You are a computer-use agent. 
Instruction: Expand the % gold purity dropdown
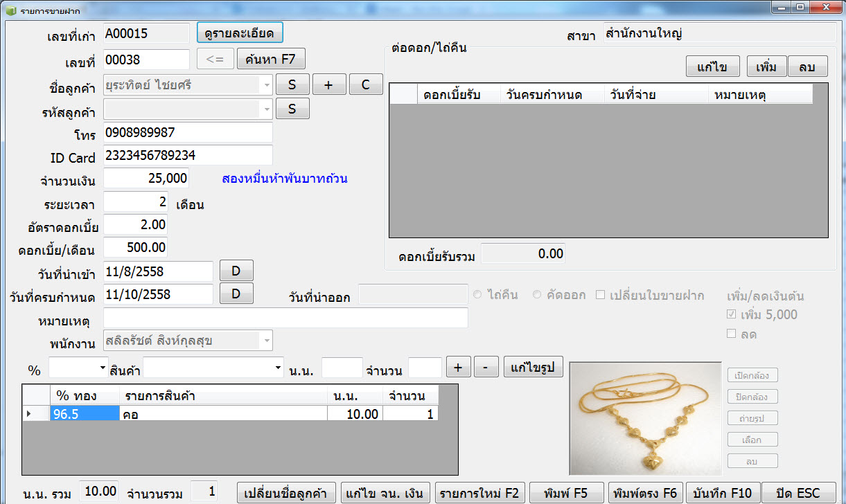pos(103,367)
